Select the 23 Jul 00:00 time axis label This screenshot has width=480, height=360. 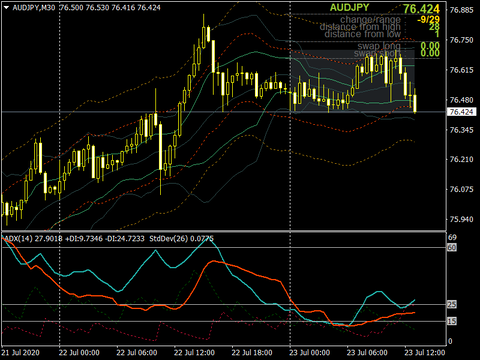coord(309,353)
